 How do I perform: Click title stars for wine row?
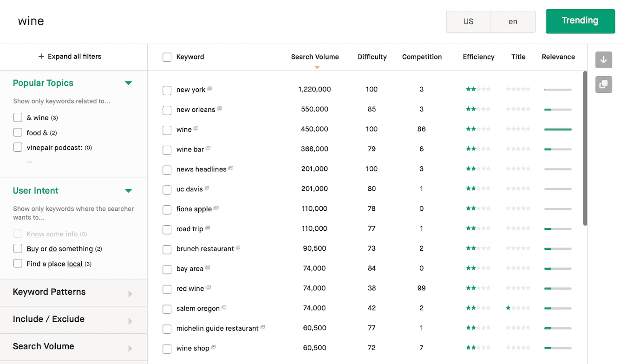point(518,129)
